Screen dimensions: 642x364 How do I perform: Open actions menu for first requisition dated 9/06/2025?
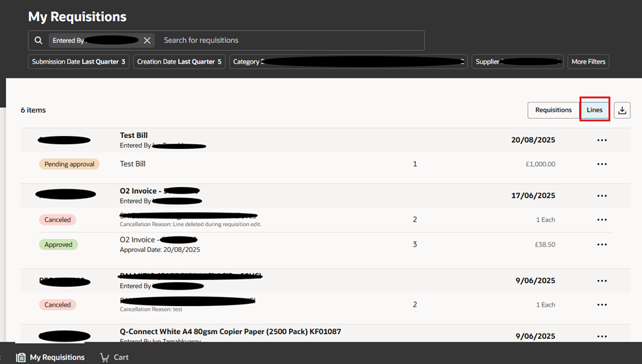click(x=602, y=281)
